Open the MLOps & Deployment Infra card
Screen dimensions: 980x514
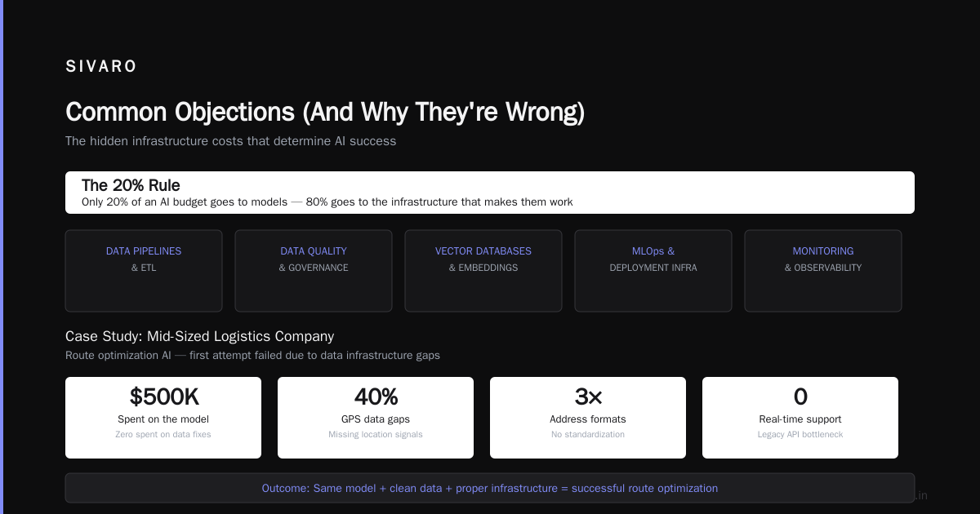tap(653, 271)
